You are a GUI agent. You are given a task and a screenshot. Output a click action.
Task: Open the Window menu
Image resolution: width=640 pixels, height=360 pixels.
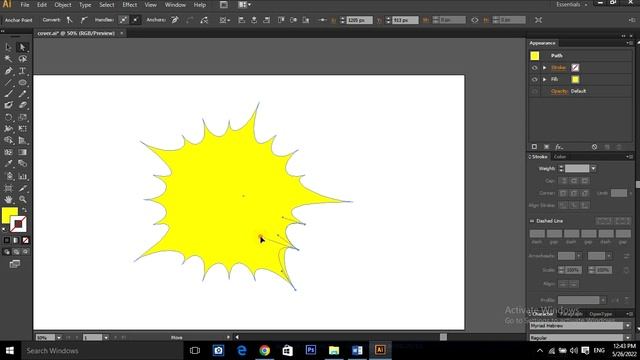(175, 5)
